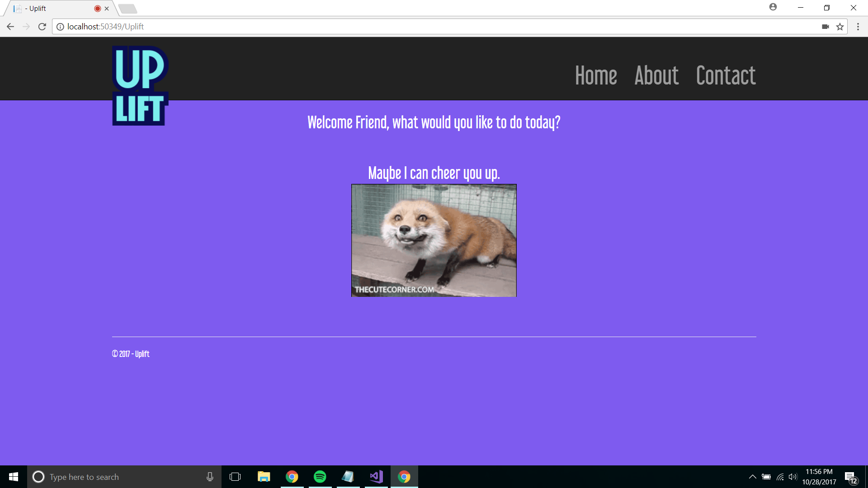This screenshot has height=488, width=868.
Task: Open the Chrome profile avatar icon
Action: click(773, 7)
